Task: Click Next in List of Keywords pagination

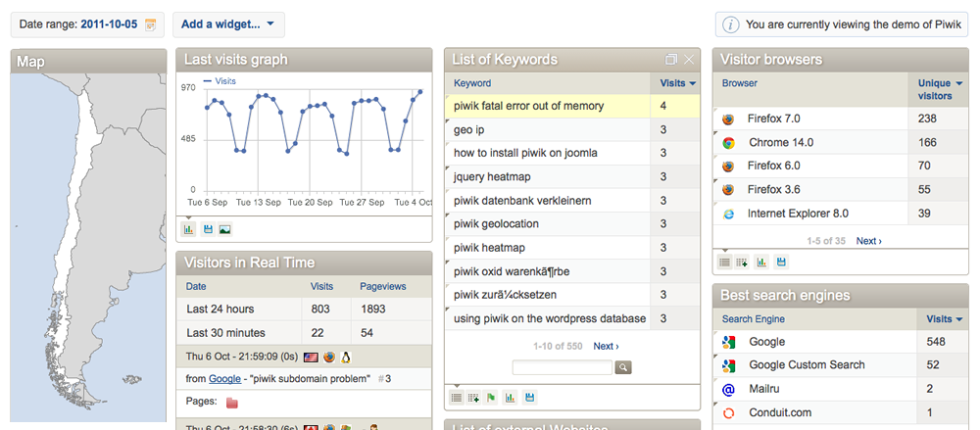Action: pos(607,346)
